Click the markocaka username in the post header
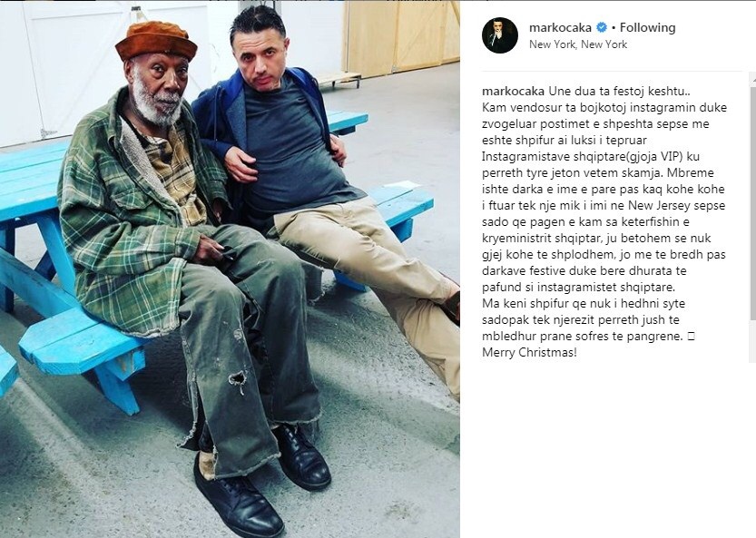756x538 pixels. point(560,27)
